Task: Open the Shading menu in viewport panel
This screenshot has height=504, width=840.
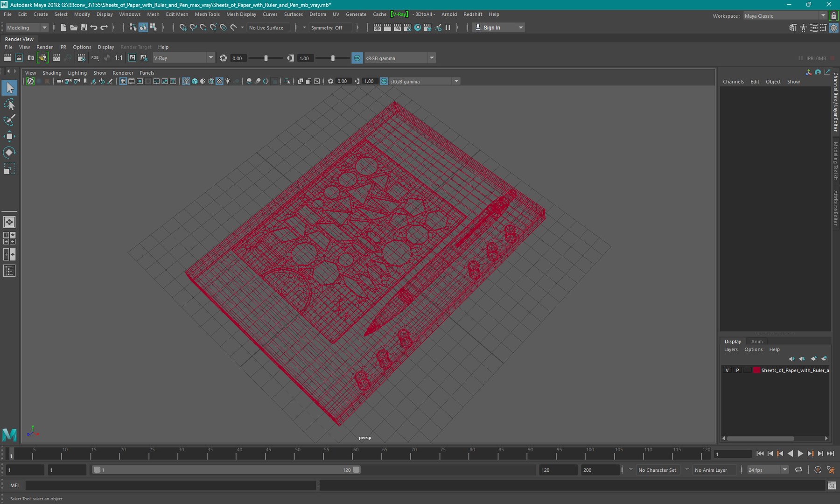Action: tap(52, 73)
